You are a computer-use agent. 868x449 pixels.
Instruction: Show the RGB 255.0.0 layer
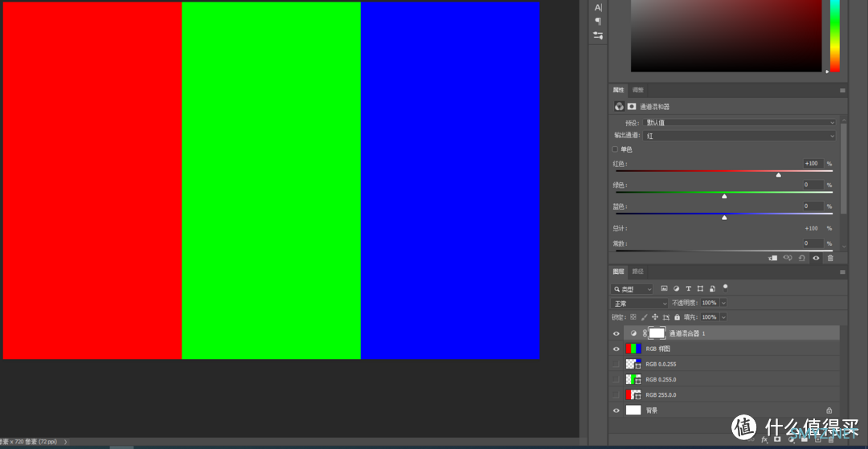[x=616, y=395]
